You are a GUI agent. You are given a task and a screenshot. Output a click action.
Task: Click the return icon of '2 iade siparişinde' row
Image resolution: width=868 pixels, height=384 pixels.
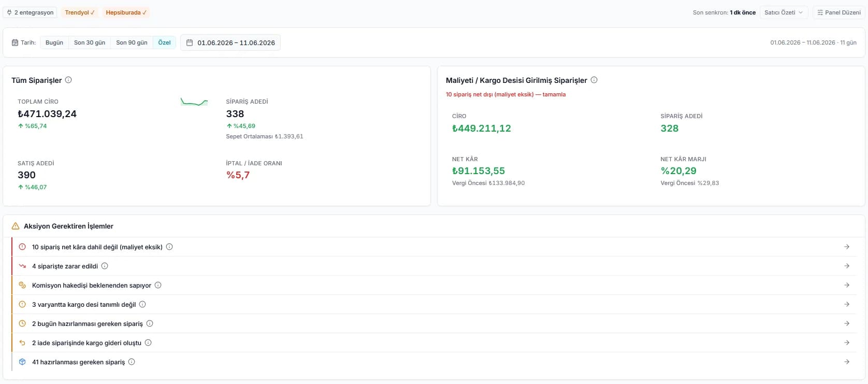pyautogui.click(x=22, y=343)
